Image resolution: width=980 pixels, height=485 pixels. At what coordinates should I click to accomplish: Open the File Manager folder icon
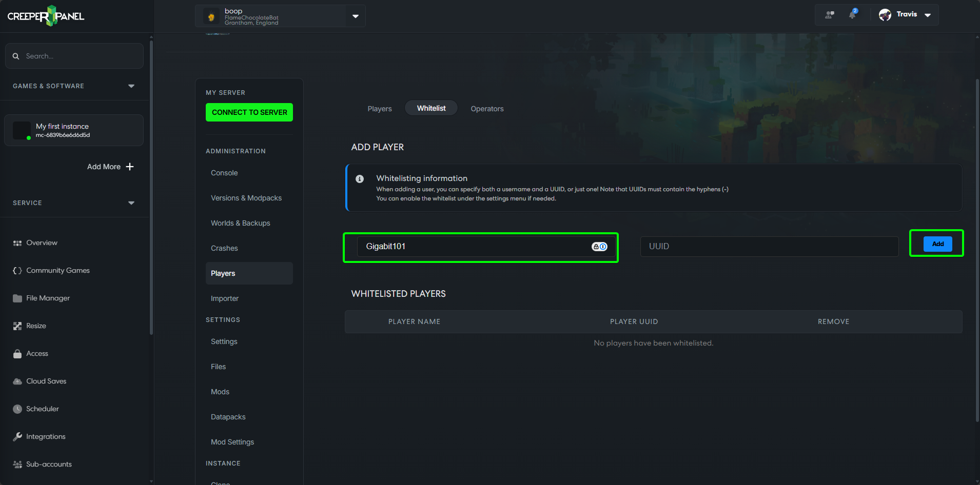point(17,298)
